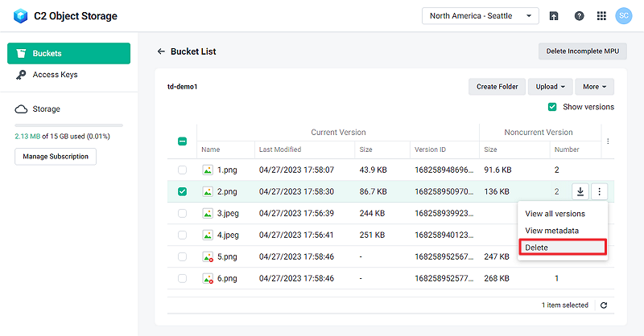Open the home/dashboard icon in the header
The height and width of the screenshot is (336, 644).
pos(554,16)
